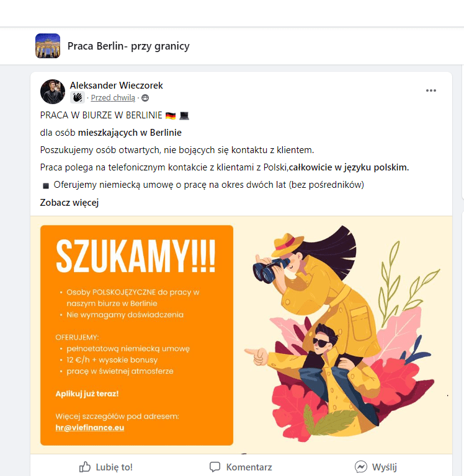
Task: Expand the post via "Zobacz więcej"
Action: pyautogui.click(x=69, y=203)
